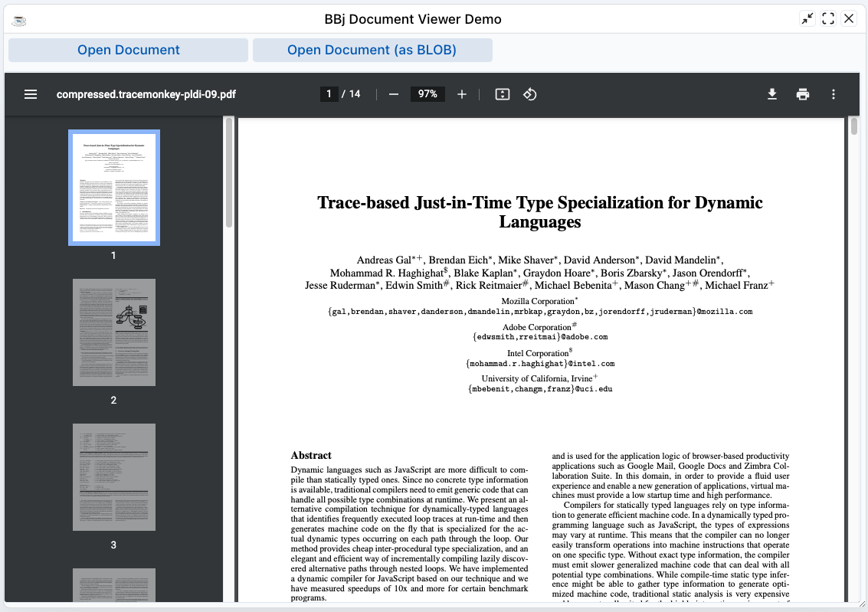Click Open Document (as BLOB) button
The image size is (868, 612).
(x=372, y=50)
